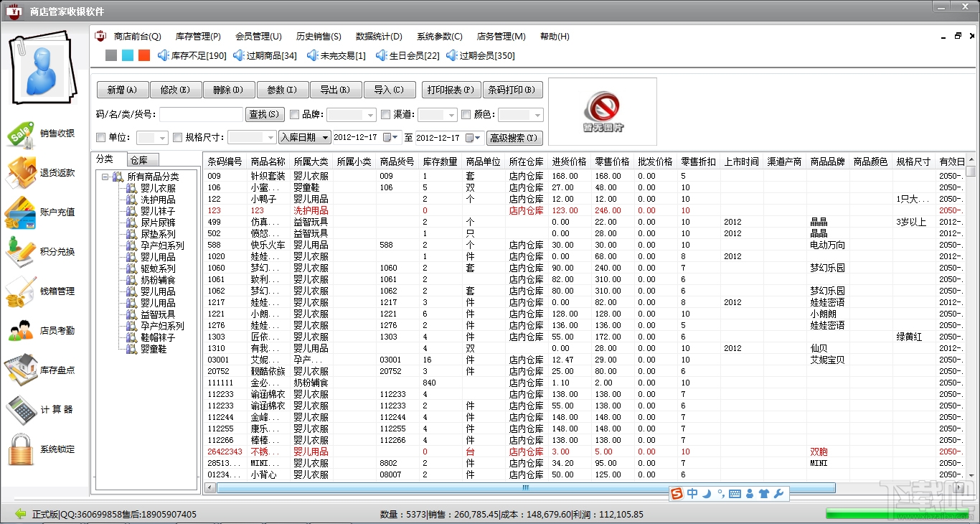
Task: Click the 查找(S) search button
Action: tap(265, 114)
